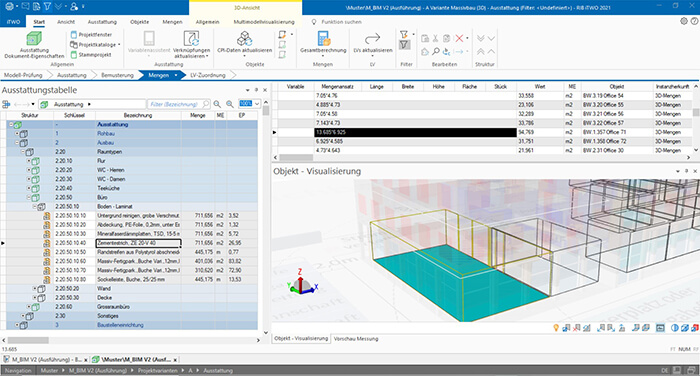Click the XYZ axis orientation gizmo
The height and width of the screenshot is (376, 700).
coord(302,281)
